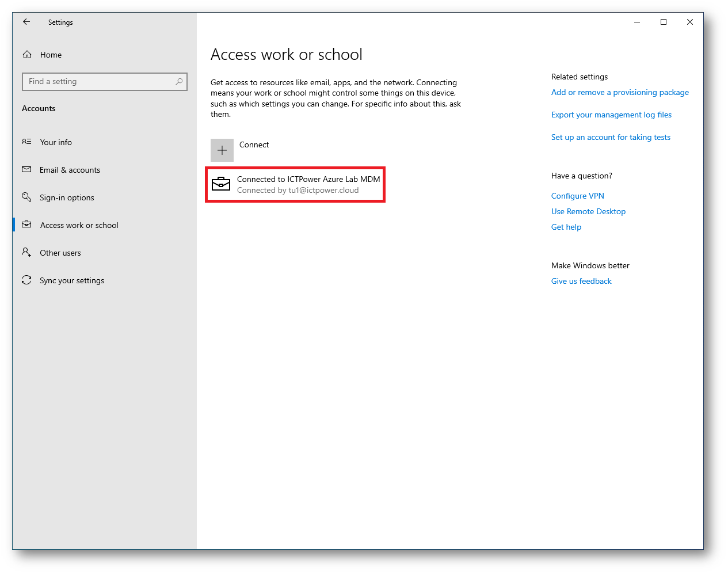Screen dimensions: 728x574
Task: Click the Settings window title text
Action: pyautogui.click(x=60, y=22)
